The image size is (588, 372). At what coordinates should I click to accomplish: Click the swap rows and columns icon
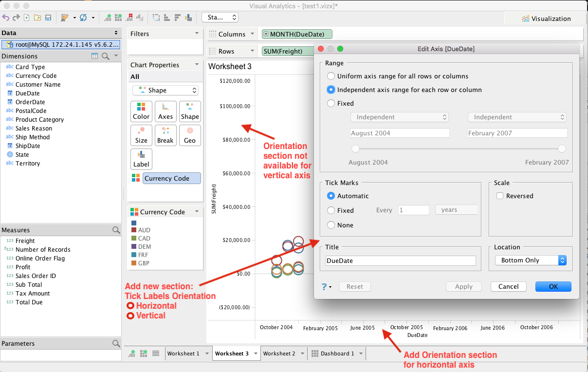pos(156,18)
